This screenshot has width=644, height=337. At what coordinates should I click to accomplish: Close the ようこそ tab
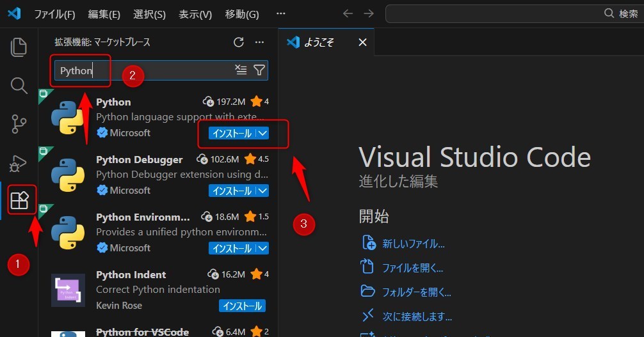[362, 42]
